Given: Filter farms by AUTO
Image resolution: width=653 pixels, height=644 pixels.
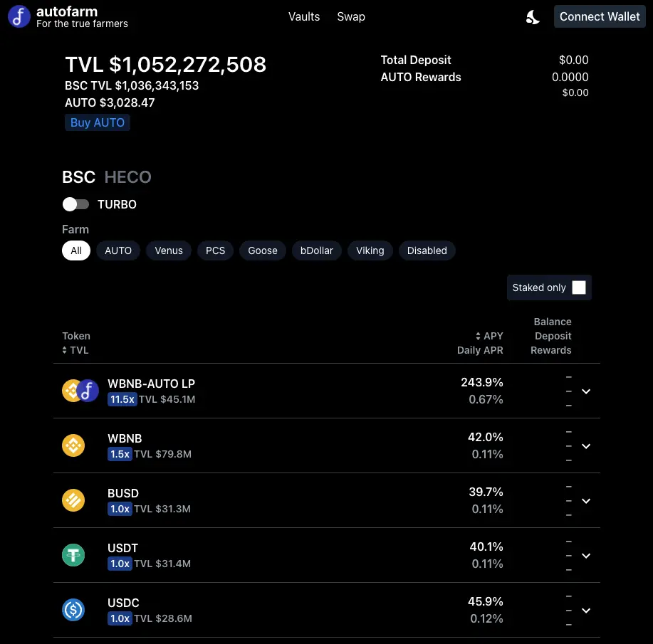Looking at the screenshot, I should (118, 250).
